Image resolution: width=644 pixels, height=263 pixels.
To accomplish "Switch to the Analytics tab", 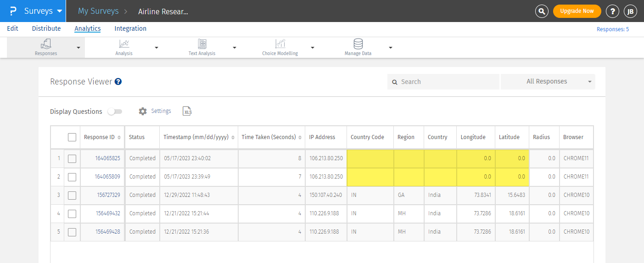I will click(x=88, y=28).
